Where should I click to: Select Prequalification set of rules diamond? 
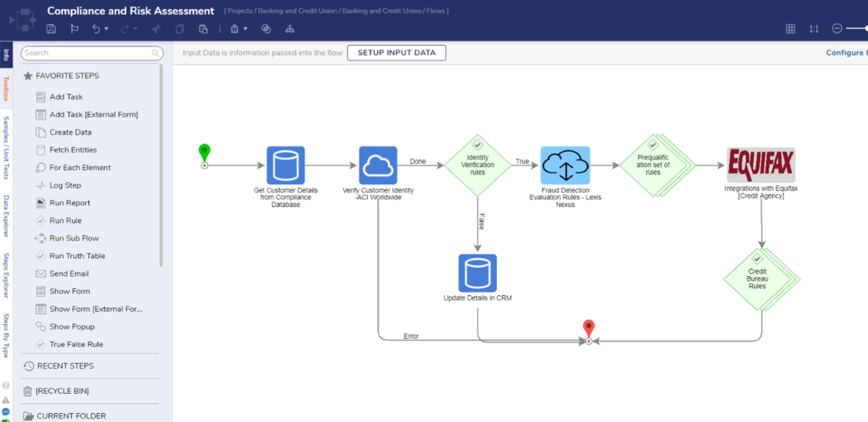pyautogui.click(x=656, y=165)
